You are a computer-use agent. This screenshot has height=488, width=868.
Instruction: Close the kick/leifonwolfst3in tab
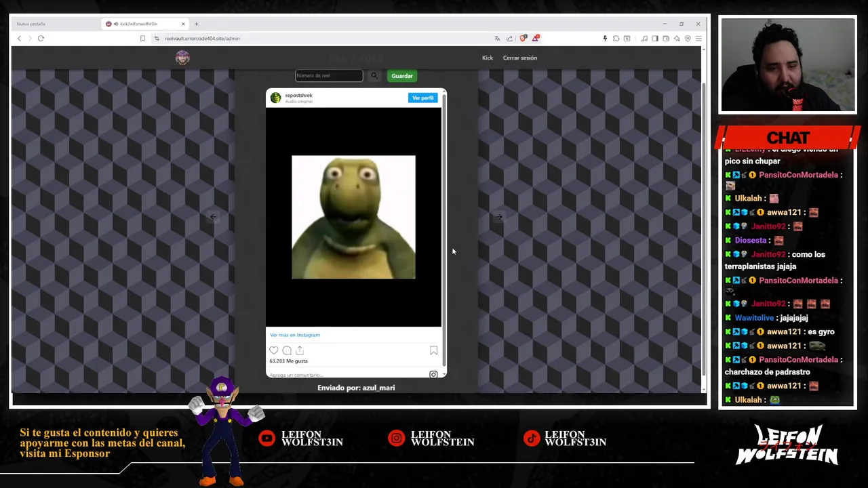(x=182, y=24)
